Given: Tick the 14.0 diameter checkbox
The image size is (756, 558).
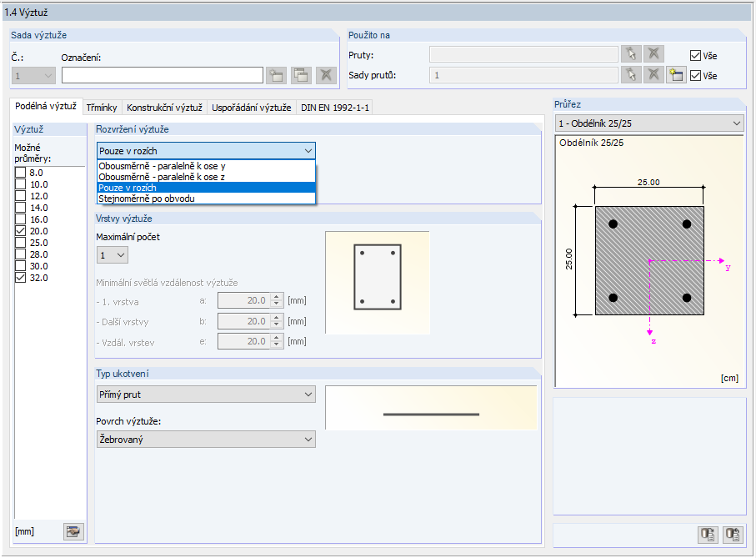Looking at the screenshot, I should click(20, 208).
